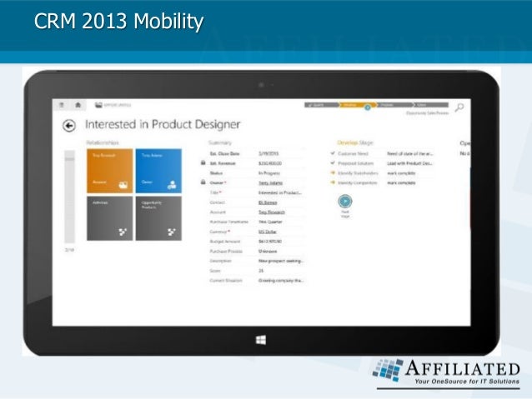The width and height of the screenshot is (532, 399).
Task: Click the arrow beside Identify Competitors
Action: (333, 182)
